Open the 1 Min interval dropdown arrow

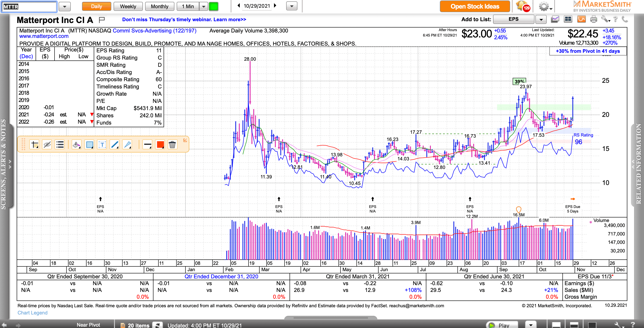(x=204, y=6)
